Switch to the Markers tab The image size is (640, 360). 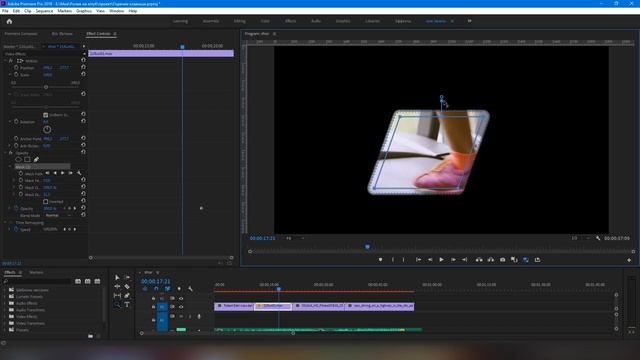(36, 272)
